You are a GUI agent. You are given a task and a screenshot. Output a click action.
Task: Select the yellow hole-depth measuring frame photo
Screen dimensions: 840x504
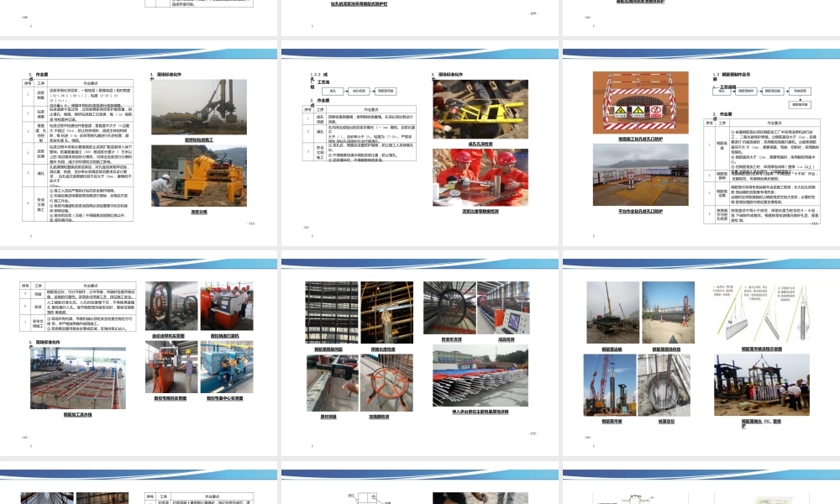coord(480,109)
